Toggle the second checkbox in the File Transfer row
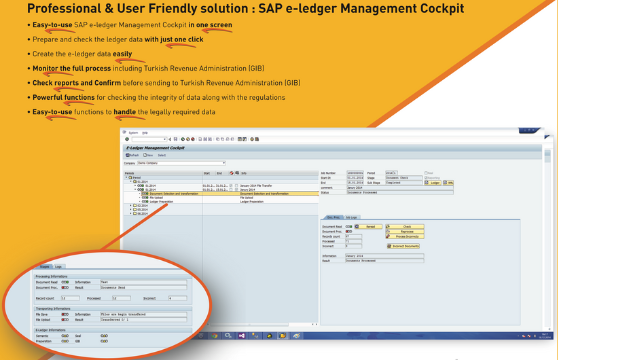The image size is (640, 360). [236, 186]
